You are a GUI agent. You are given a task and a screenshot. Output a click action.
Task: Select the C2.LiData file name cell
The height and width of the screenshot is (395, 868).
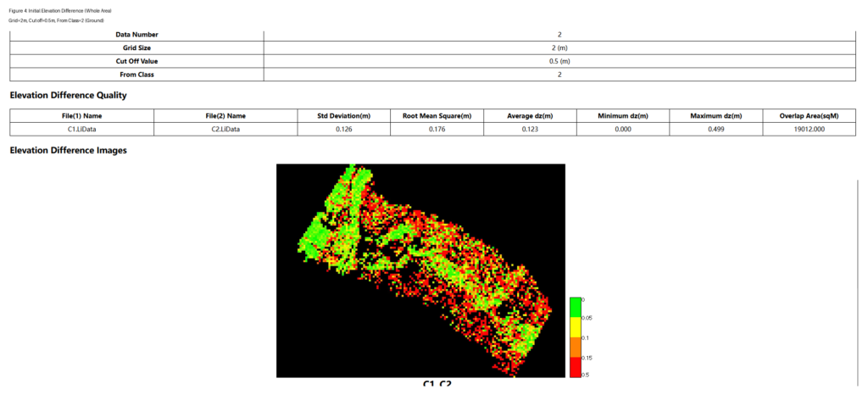point(225,129)
